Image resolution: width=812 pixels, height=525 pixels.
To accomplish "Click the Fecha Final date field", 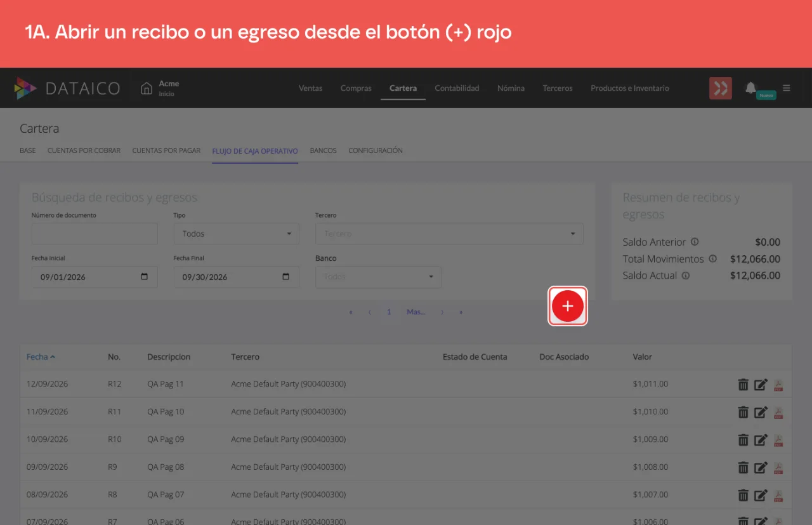I will point(236,277).
